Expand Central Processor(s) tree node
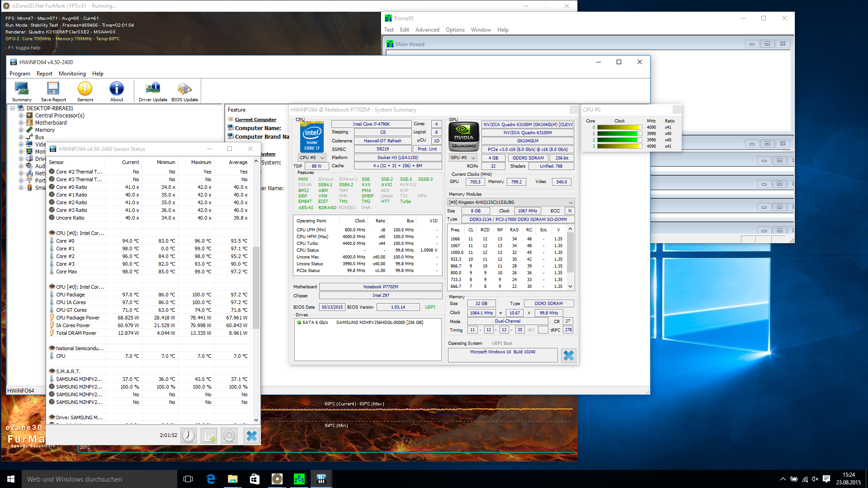Viewport: 868px width, 488px height. click(x=21, y=116)
